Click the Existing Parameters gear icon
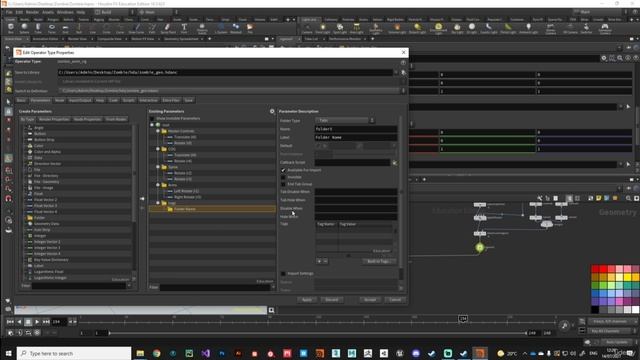 tap(272, 111)
